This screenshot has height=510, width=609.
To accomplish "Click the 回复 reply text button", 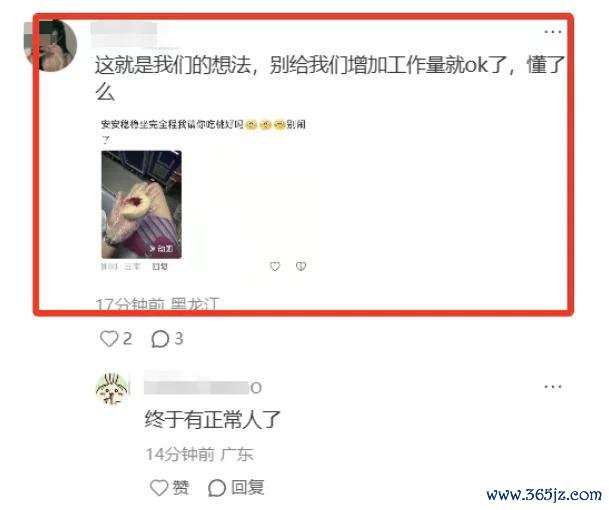I will [248, 487].
